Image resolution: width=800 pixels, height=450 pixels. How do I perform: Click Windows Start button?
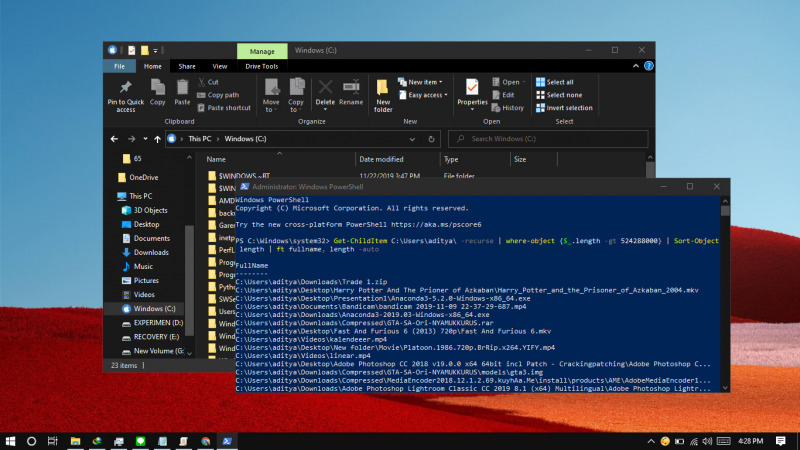(10, 441)
